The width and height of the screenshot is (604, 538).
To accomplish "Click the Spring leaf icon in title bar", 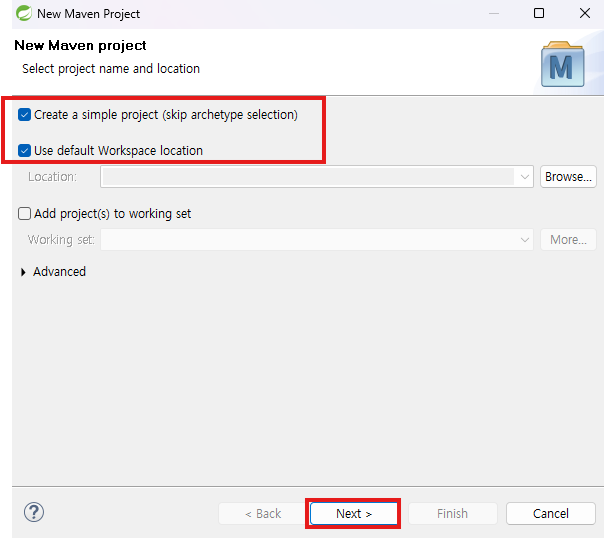I will click(24, 13).
